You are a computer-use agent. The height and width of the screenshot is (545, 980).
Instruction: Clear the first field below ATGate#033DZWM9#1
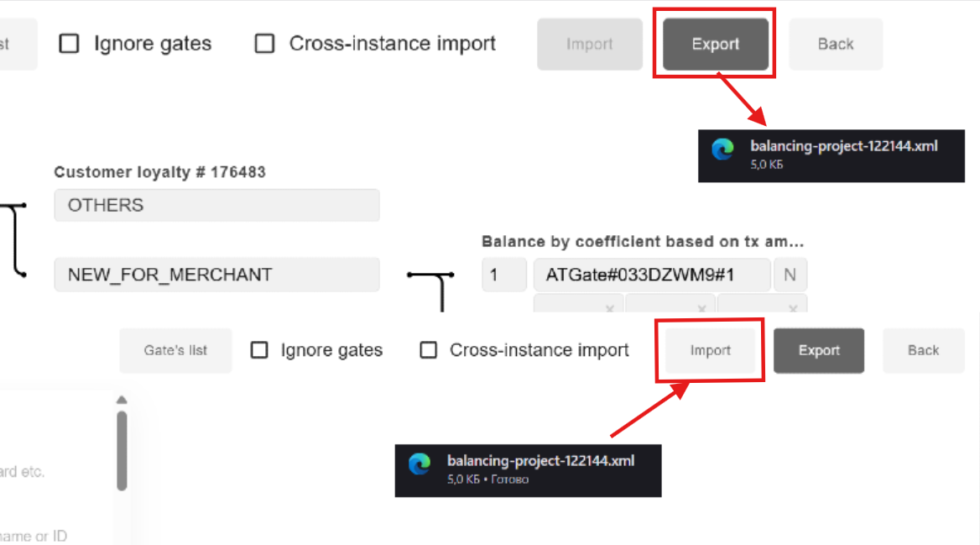point(610,308)
